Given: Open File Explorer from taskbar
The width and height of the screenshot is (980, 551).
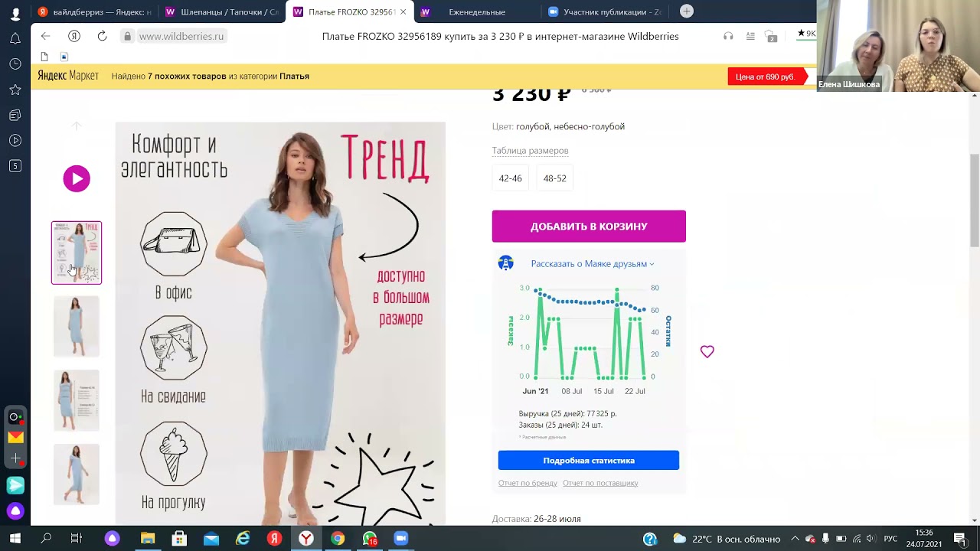Looking at the screenshot, I should [148, 539].
